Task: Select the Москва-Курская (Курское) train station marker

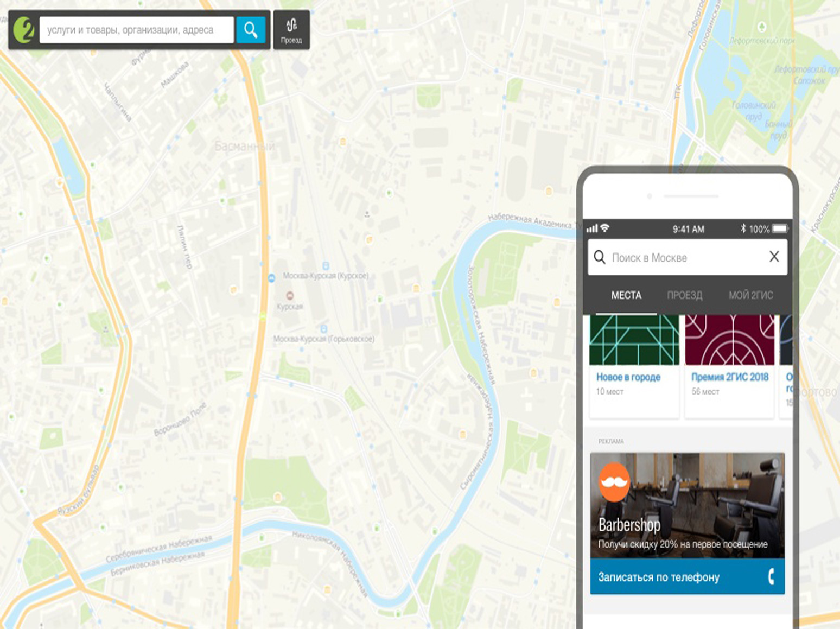Action: pyautogui.click(x=326, y=266)
